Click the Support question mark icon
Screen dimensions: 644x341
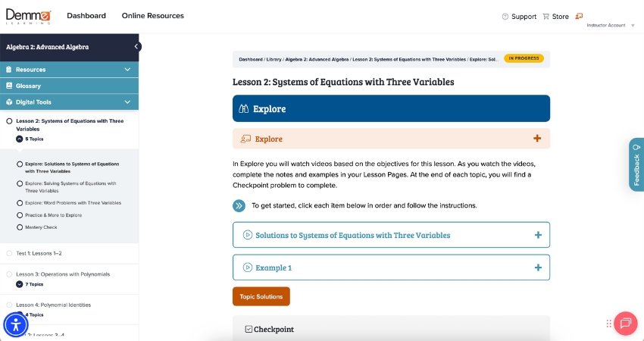(x=505, y=16)
